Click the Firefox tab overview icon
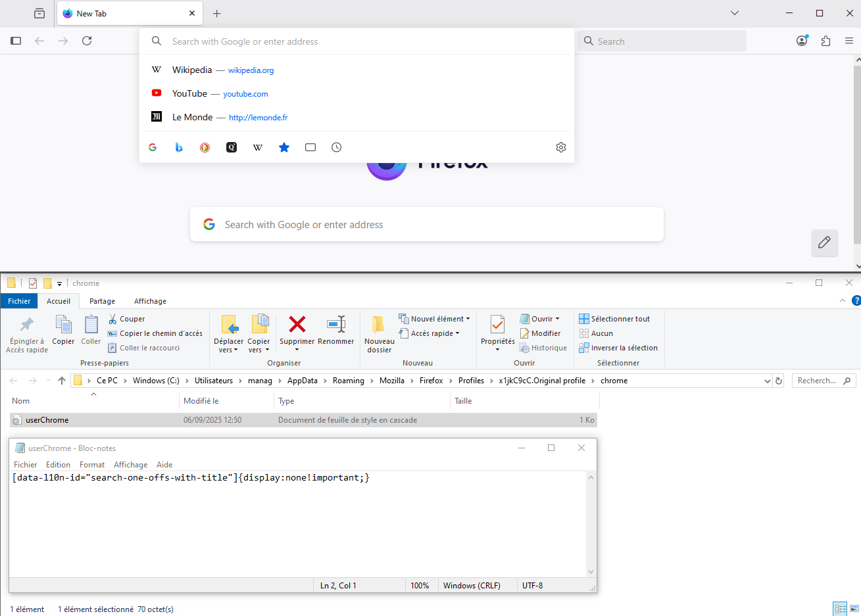861x616 pixels. click(x=39, y=13)
